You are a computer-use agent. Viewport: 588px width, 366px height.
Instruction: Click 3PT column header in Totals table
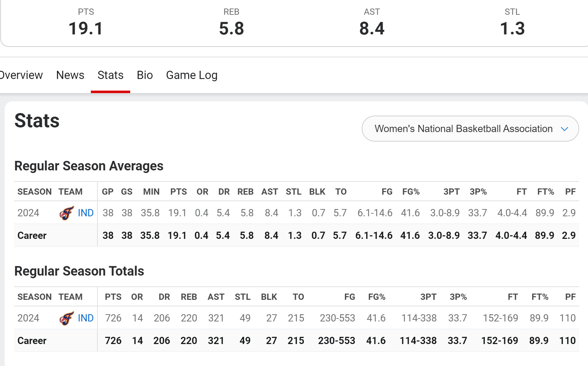(x=428, y=297)
